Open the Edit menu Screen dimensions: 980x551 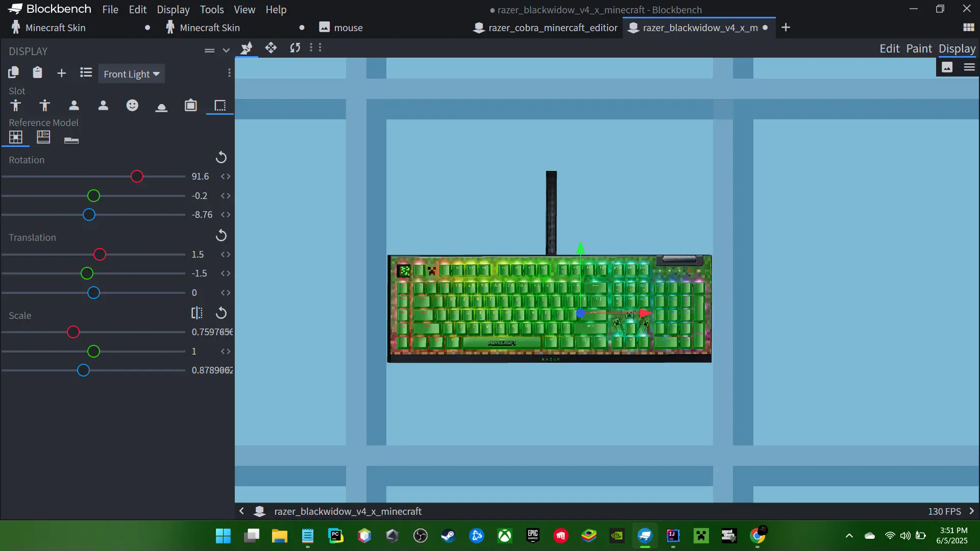(x=137, y=10)
